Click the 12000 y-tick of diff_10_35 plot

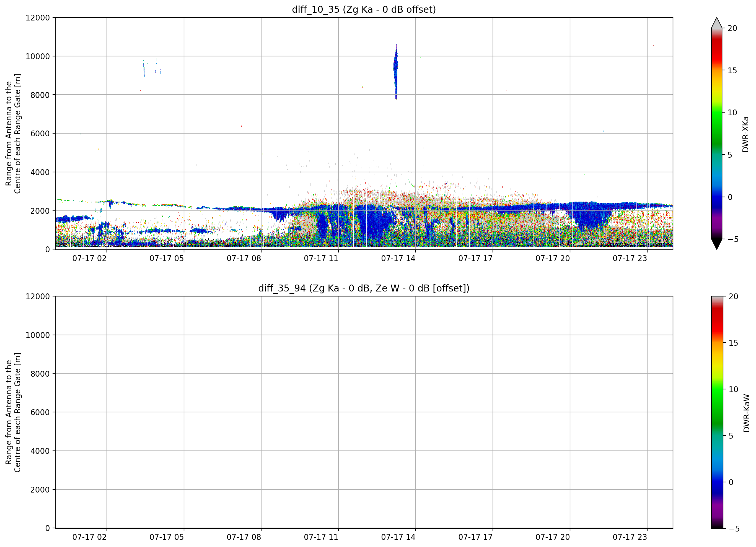(38, 18)
